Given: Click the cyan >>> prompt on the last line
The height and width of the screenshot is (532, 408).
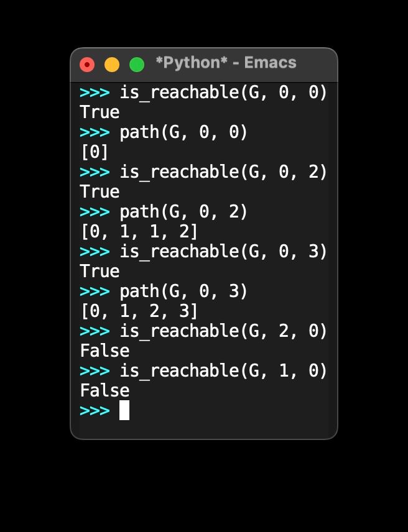Looking at the screenshot, I should coord(95,410).
